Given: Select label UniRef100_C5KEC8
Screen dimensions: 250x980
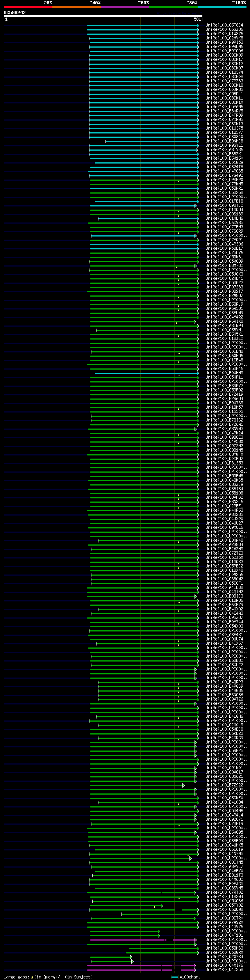Looking at the screenshot, I should tap(224, 729).
